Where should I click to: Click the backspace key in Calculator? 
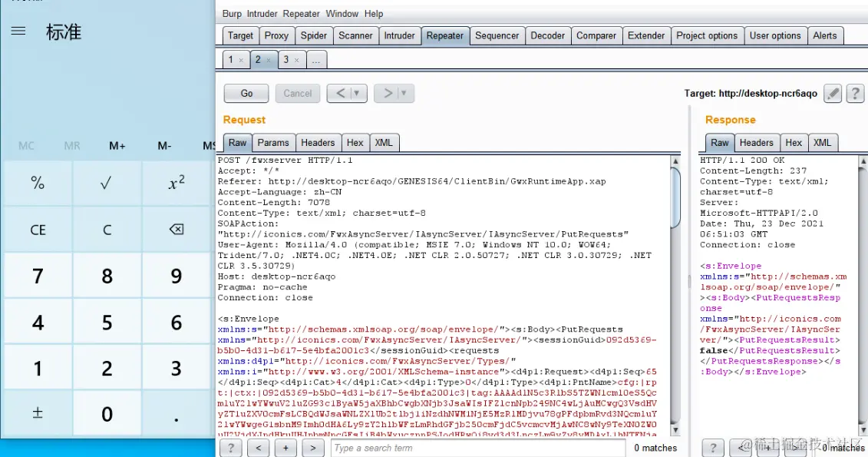176,230
